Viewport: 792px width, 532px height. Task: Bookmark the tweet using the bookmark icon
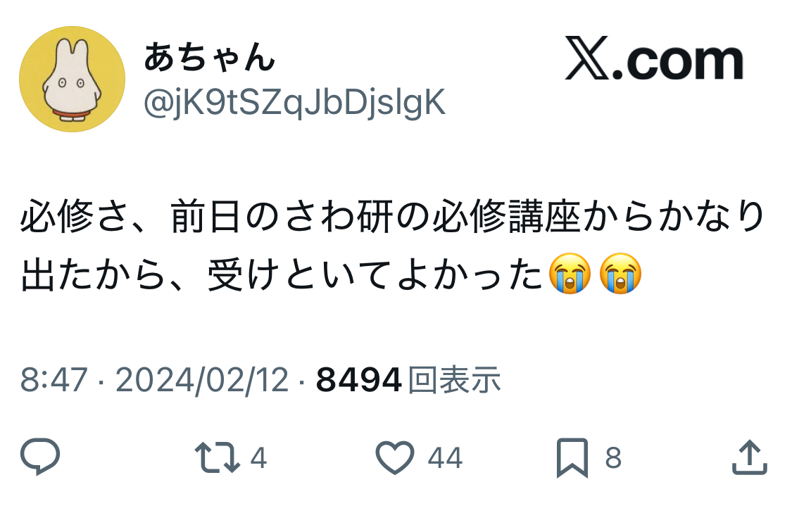point(572,458)
